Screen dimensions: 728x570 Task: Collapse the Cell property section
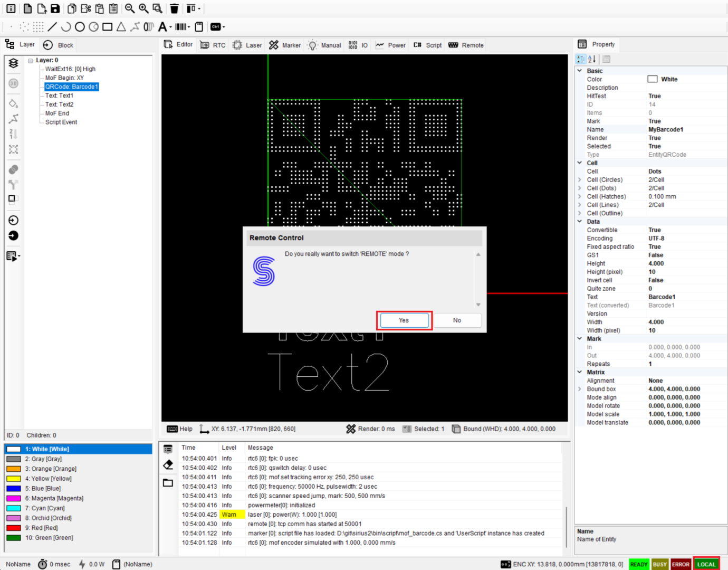580,163
